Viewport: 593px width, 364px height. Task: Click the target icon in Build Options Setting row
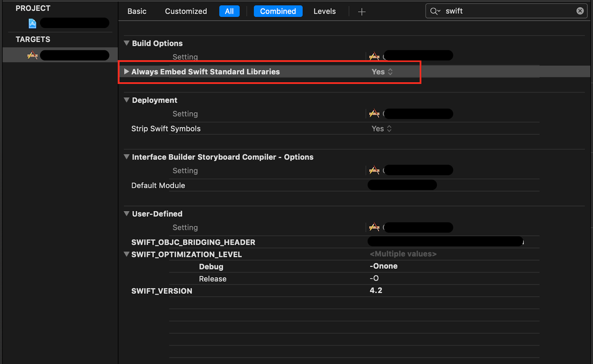coord(374,56)
